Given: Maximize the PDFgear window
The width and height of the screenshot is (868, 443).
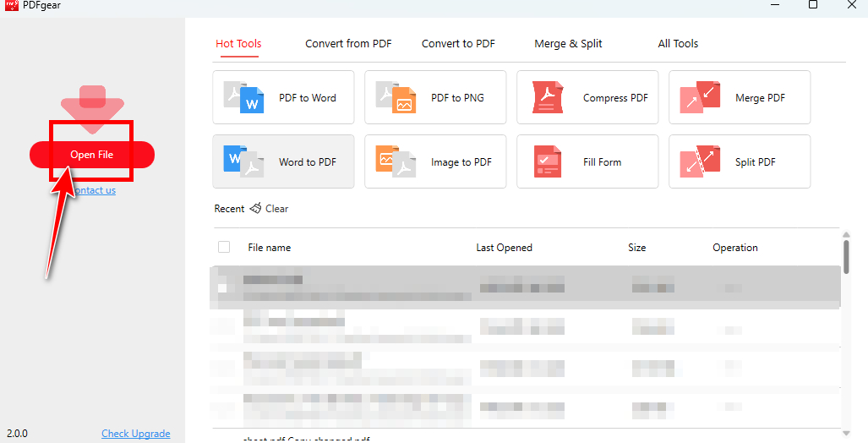Looking at the screenshot, I should pyautogui.click(x=813, y=5).
